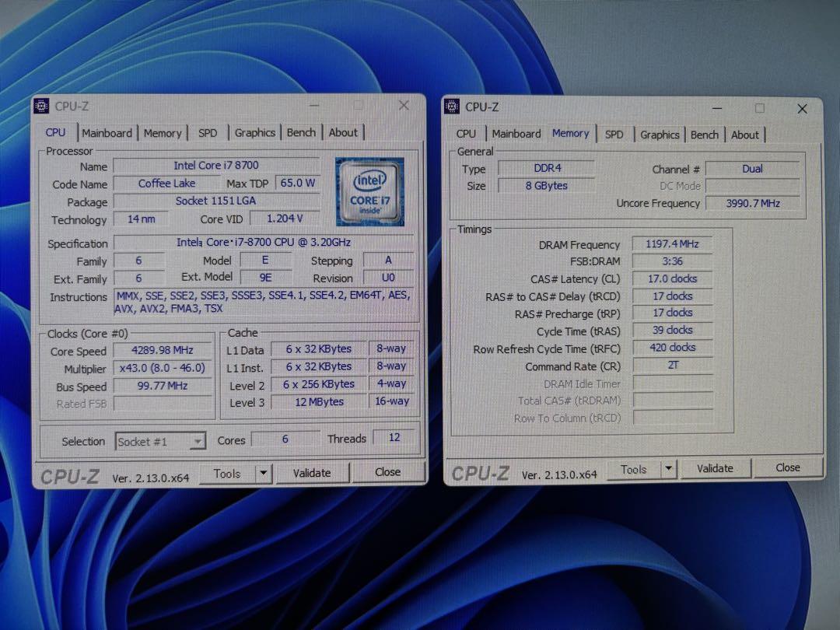Click Uncore Frequency value '3990.7 MHz'
The image size is (840, 630).
(x=752, y=204)
